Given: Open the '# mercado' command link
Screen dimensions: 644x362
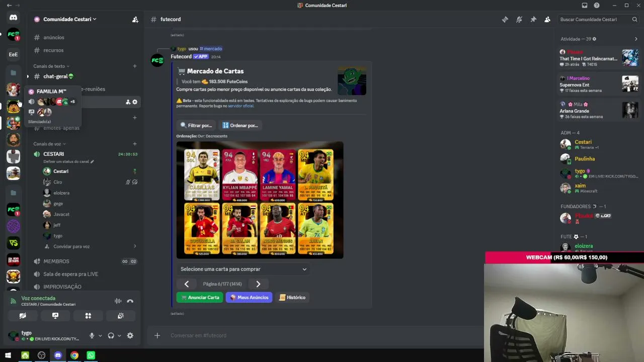Looking at the screenshot, I should coord(211,49).
